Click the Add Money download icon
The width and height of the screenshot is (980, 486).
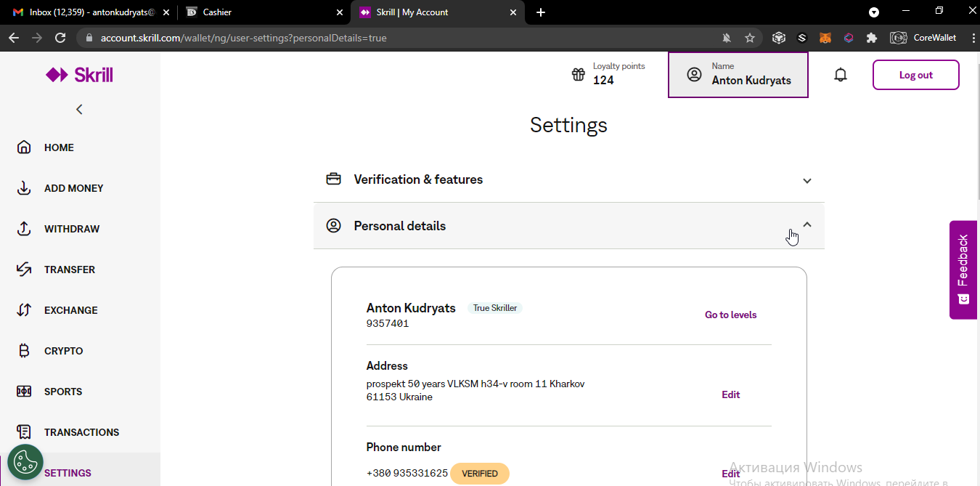pos(24,188)
